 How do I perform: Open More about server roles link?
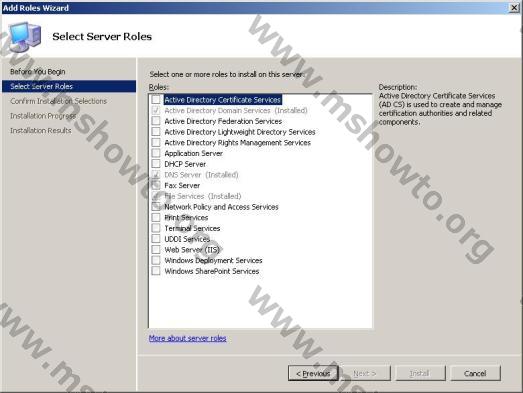[187, 338]
